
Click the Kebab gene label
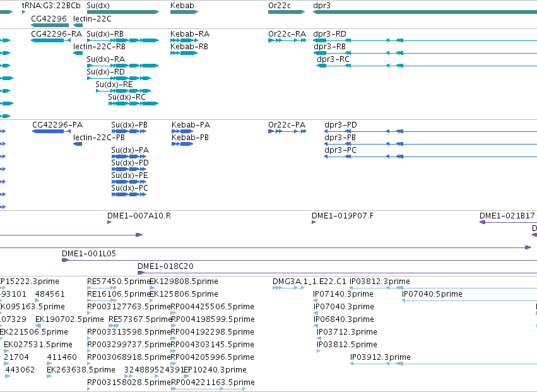pyautogui.click(x=182, y=6)
